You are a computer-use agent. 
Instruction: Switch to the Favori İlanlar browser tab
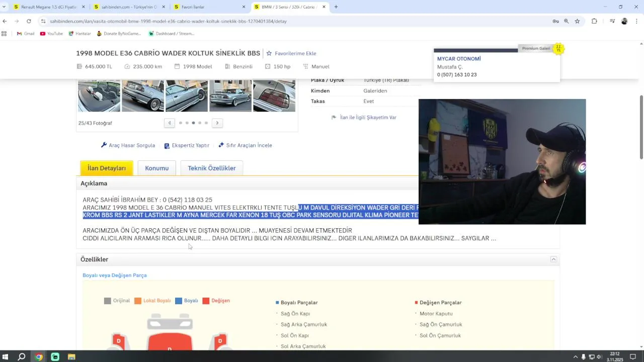point(209,7)
